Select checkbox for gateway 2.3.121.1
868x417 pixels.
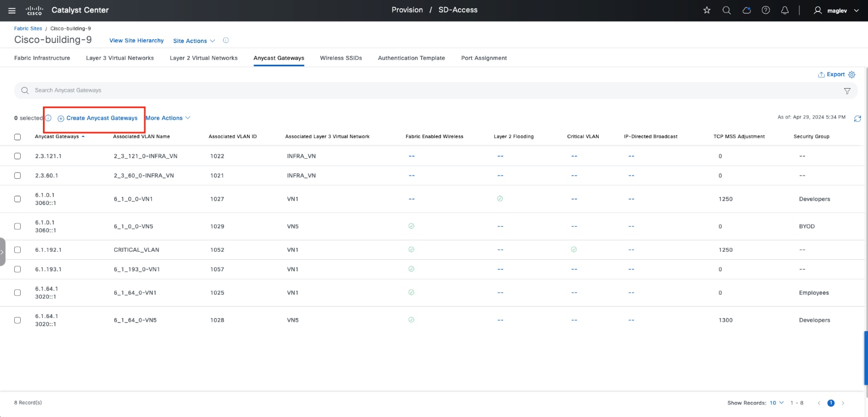17,156
